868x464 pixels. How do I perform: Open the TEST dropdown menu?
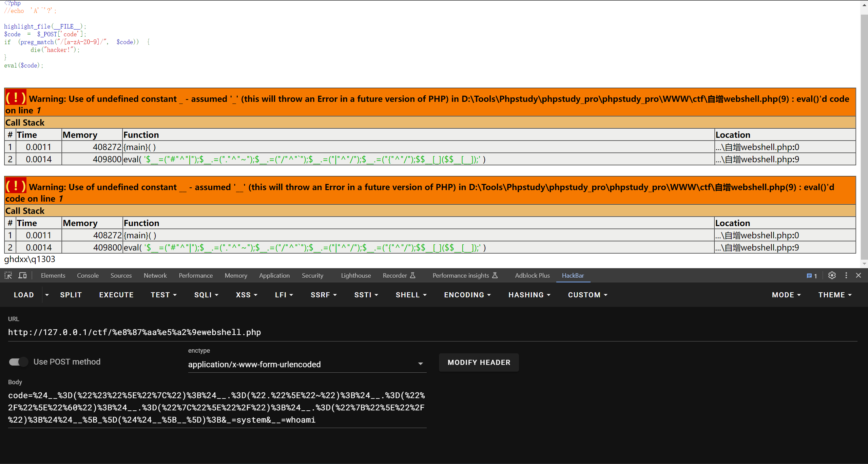click(x=164, y=295)
